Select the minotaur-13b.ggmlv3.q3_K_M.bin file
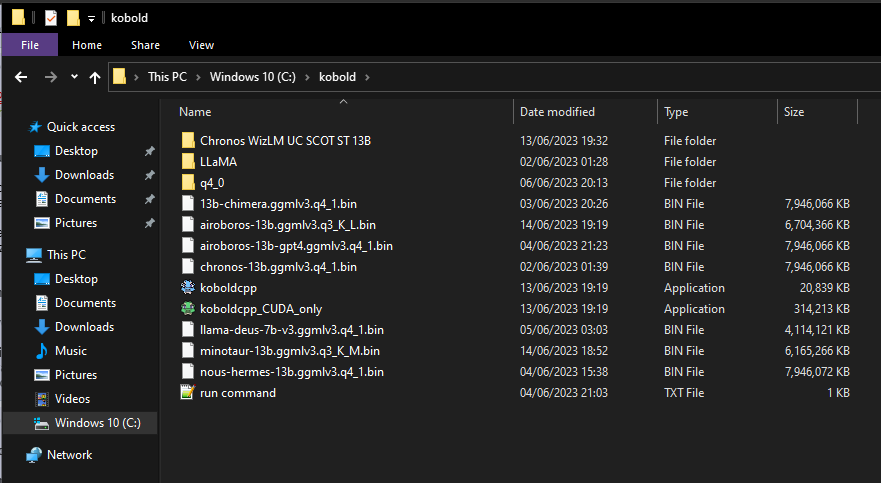881x483 pixels. 289,351
